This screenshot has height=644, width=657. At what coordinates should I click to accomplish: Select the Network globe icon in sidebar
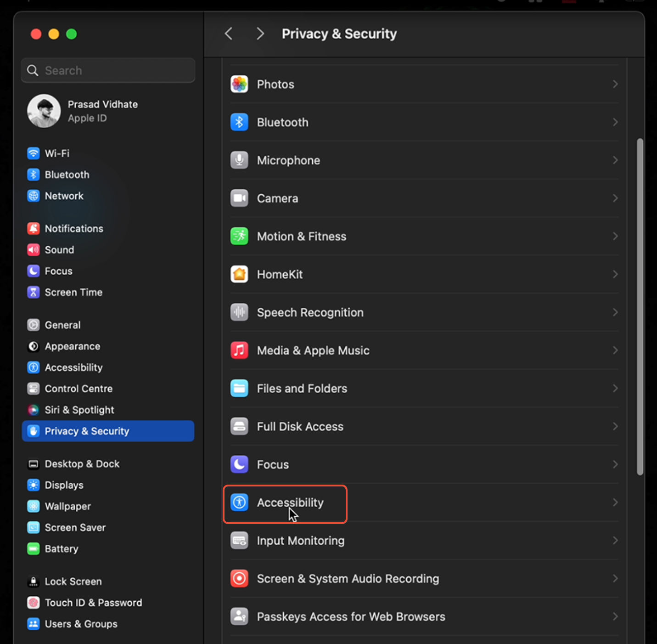point(34,196)
